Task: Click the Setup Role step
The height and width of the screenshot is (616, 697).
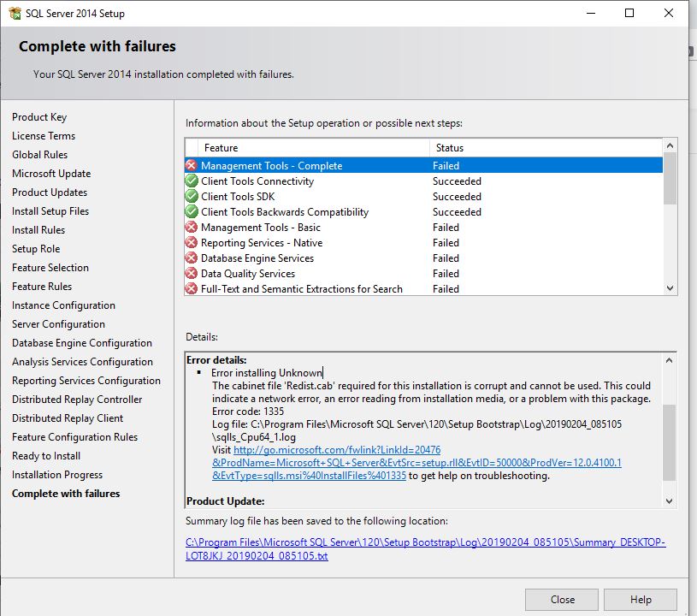Action: click(36, 249)
